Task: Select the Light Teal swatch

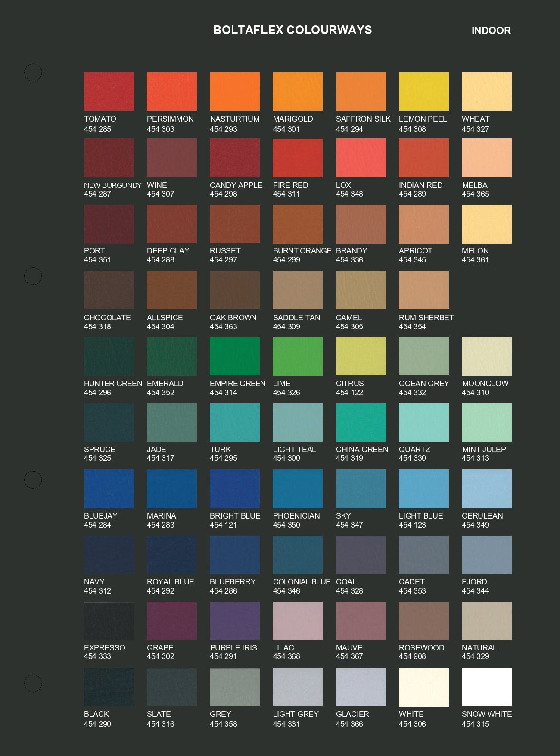Action: 298,422
